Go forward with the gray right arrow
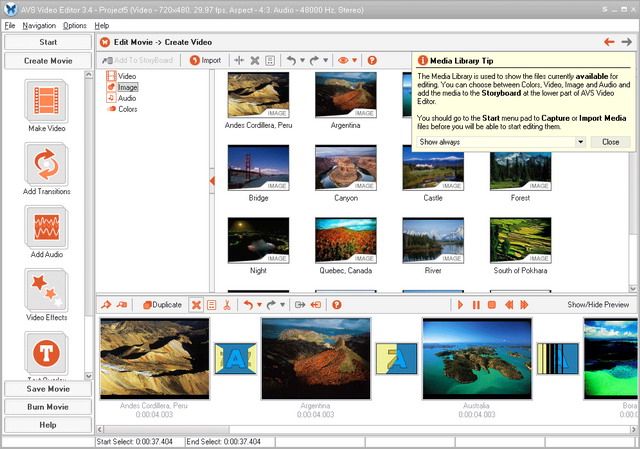 coord(627,42)
